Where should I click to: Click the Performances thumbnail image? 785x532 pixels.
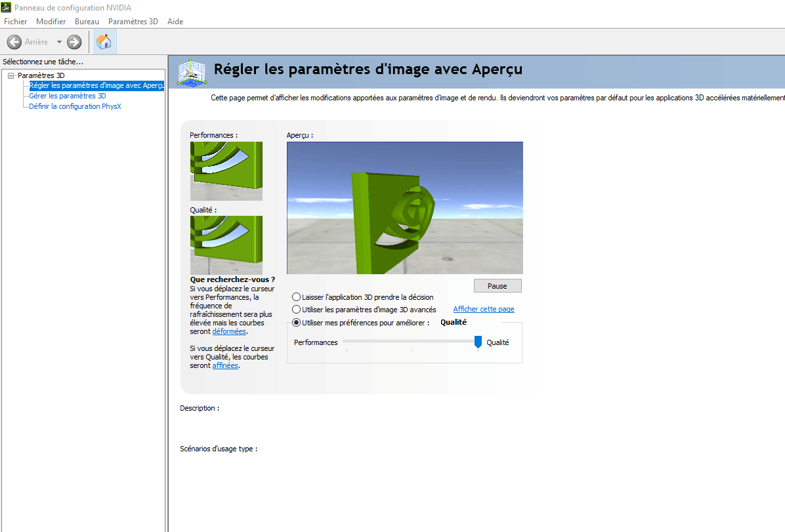tap(226, 171)
